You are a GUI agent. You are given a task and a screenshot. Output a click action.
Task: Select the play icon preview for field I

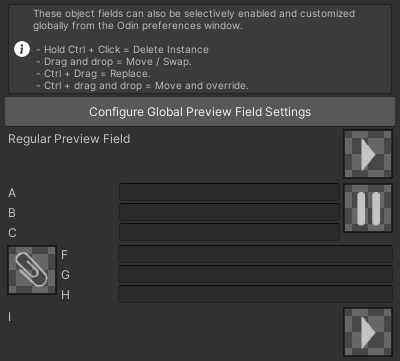(x=368, y=332)
